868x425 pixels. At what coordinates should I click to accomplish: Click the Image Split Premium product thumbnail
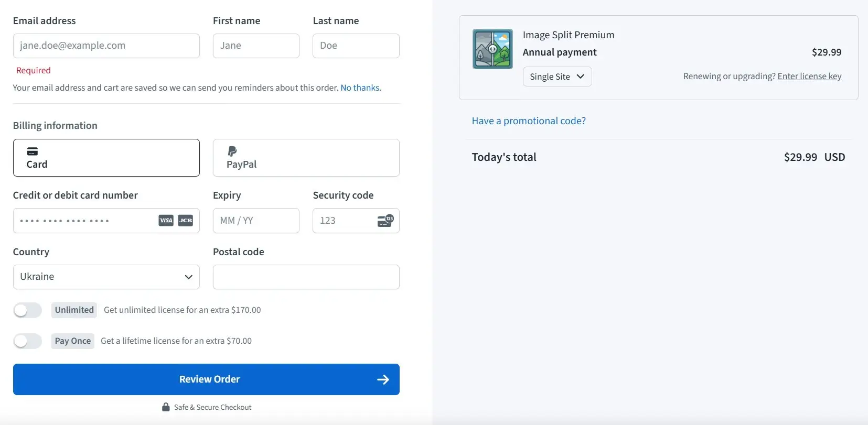(x=492, y=49)
